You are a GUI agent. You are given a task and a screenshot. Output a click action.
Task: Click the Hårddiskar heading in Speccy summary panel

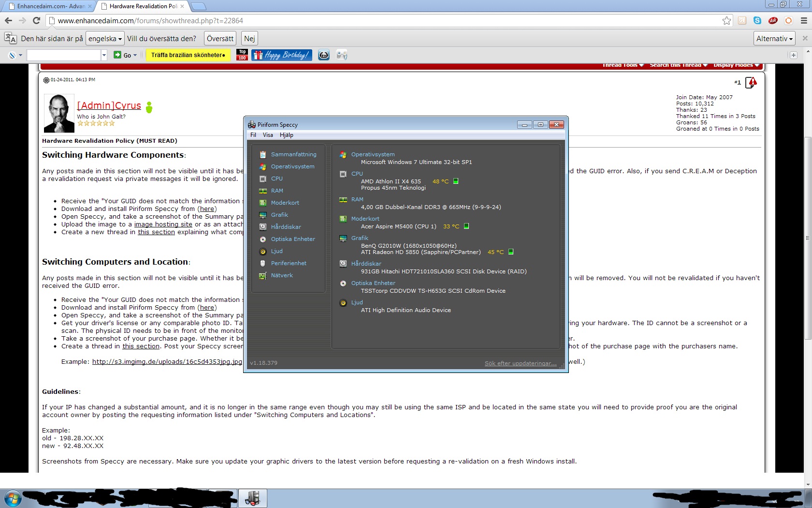click(x=366, y=264)
